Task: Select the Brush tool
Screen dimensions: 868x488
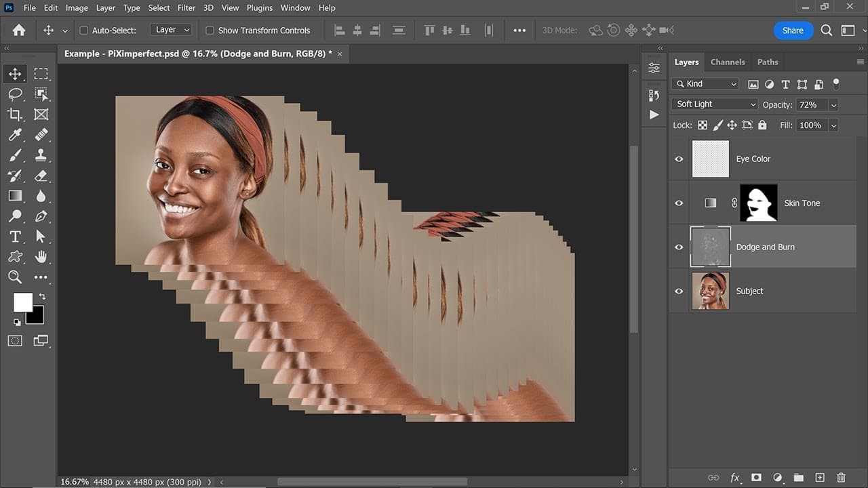Action: [x=15, y=155]
